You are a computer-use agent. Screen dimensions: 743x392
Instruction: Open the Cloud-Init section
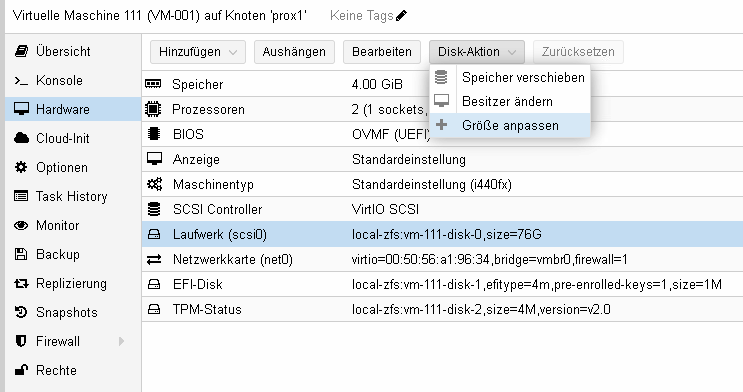(73, 138)
